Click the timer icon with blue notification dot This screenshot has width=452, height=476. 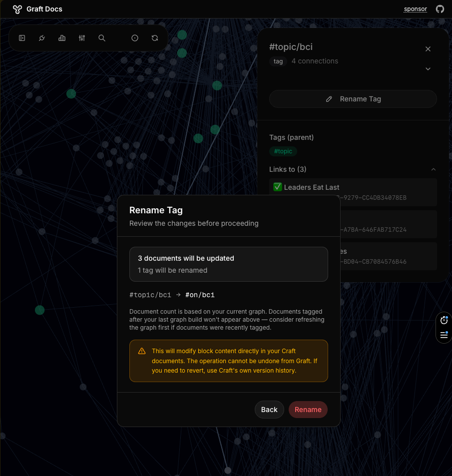pyautogui.click(x=444, y=320)
